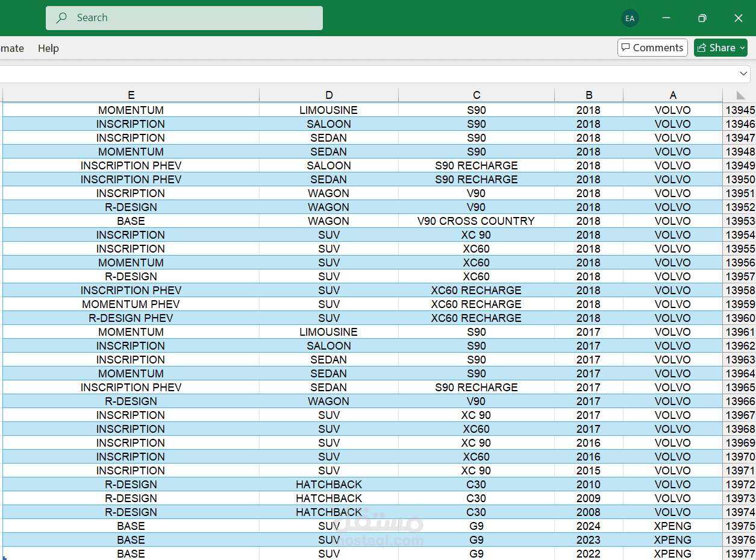This screenshot has height=560, width=756.
Task: Select column E header
Action: 131,95
